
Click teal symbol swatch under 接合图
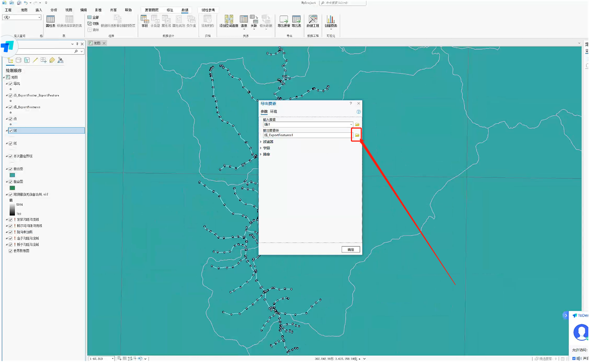point(12,175)
